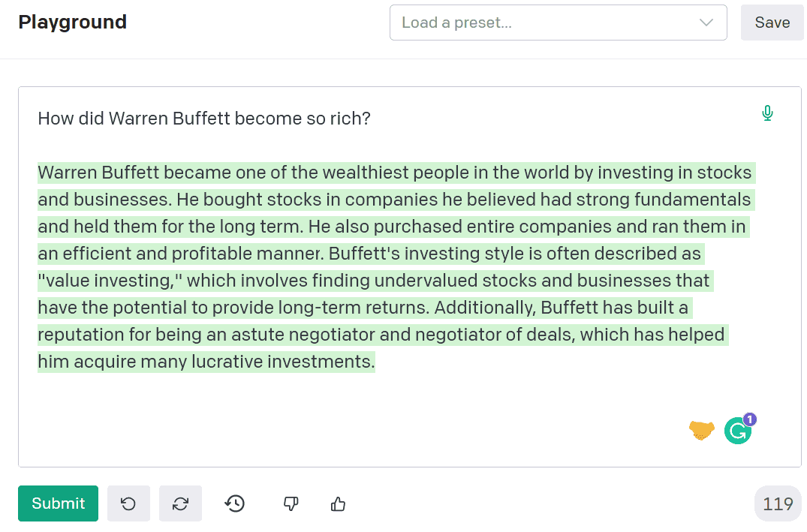Click the orange handshake extension icon

[x=701, y=430]
